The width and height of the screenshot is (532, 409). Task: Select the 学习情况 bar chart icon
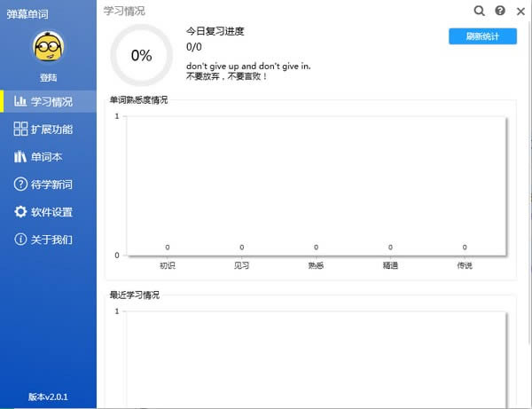coord(20,101)
